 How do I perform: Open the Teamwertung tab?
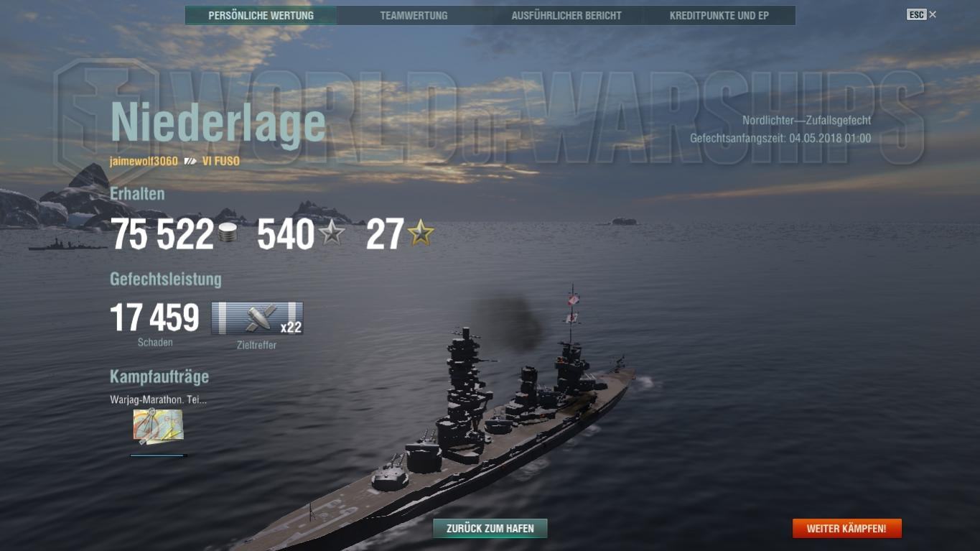coord(414,15)
